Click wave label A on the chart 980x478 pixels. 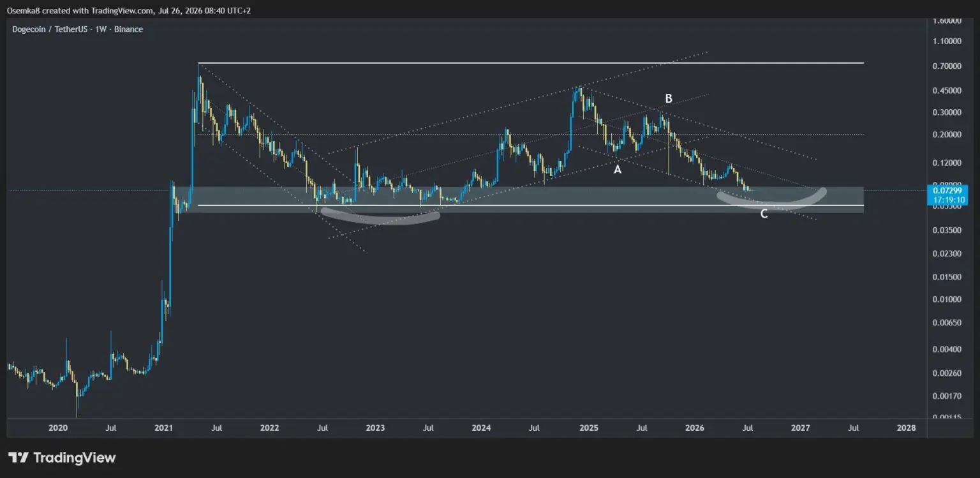pyautogui.click(x=617, y=170)
